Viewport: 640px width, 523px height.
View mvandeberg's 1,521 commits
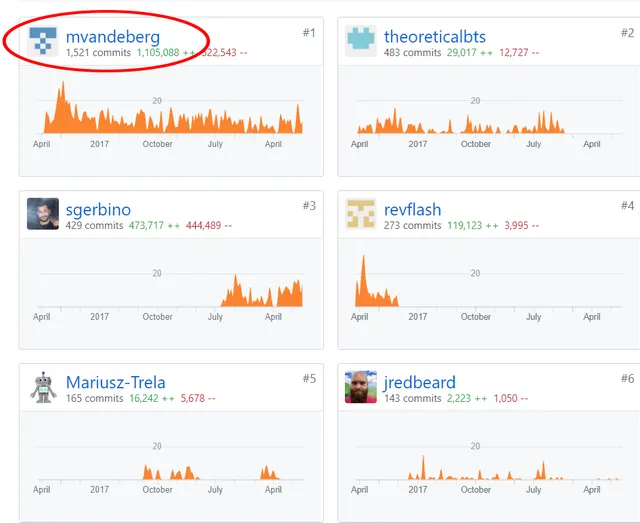[x=98, y=53]
